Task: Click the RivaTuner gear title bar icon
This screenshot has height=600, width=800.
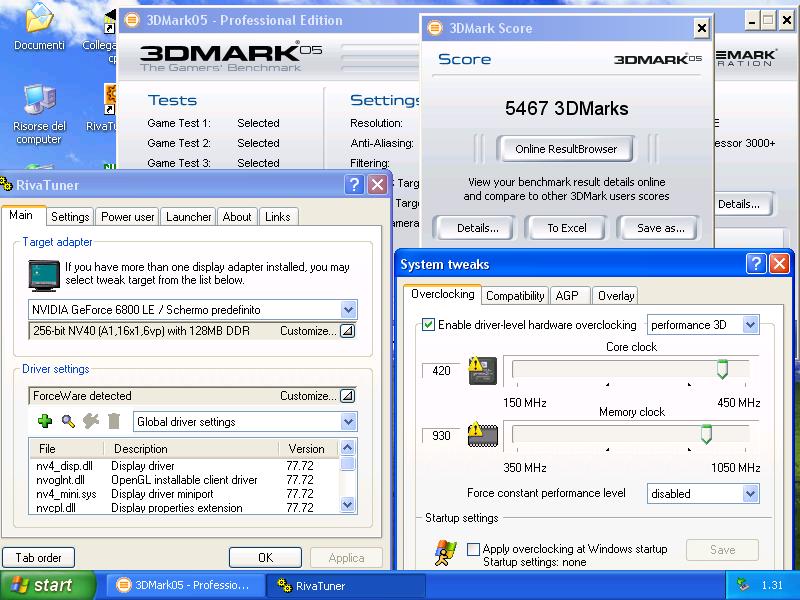Action: click(6, 184)
